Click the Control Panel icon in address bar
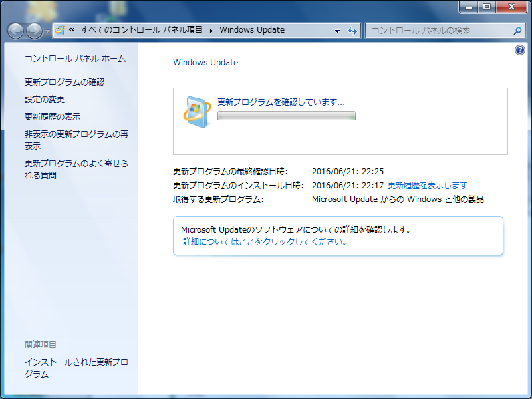This screenshot has width=532, height=399. [60, 30]
